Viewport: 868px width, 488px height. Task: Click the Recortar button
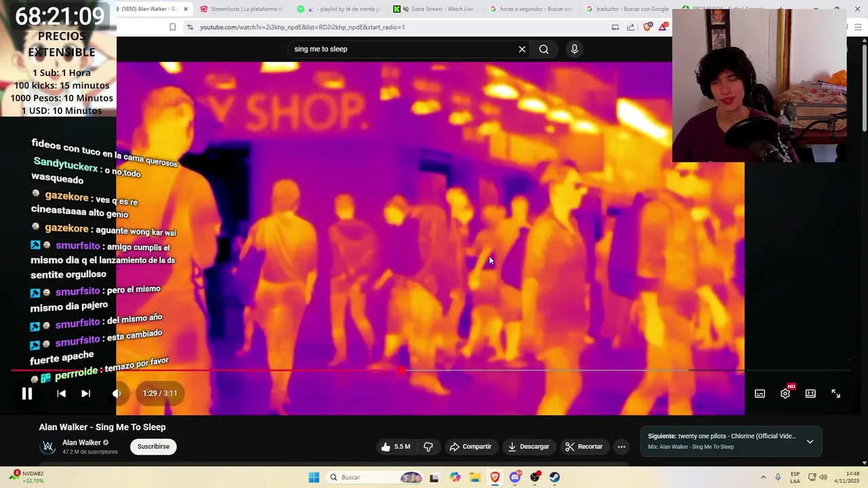(584, 447)
